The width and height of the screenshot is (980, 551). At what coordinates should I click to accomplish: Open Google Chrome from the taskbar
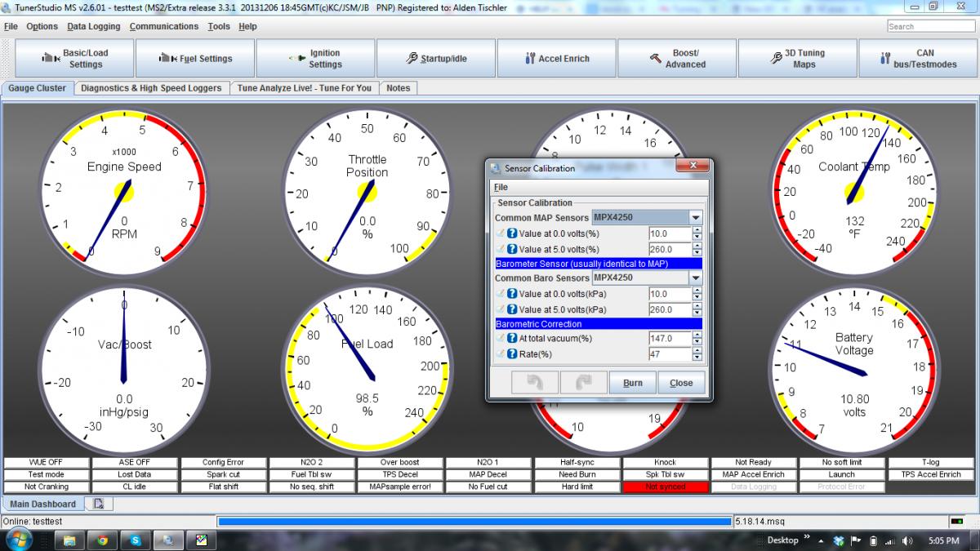point(102,540)
